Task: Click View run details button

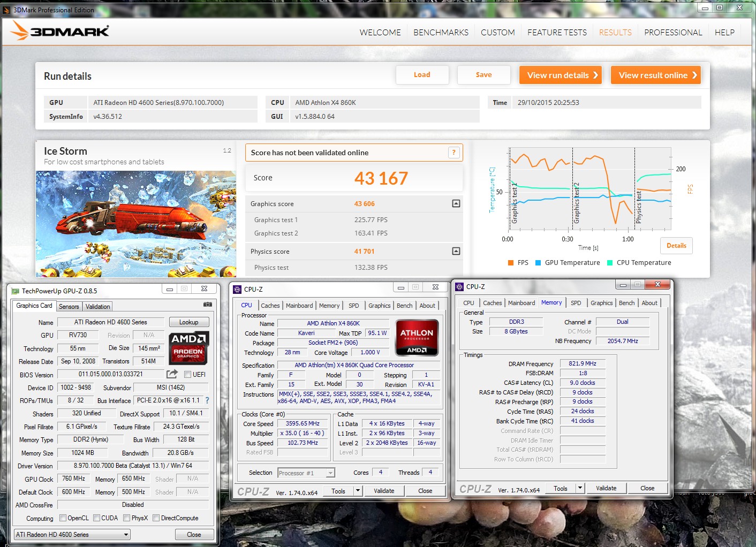Action: tap(561, 75)
